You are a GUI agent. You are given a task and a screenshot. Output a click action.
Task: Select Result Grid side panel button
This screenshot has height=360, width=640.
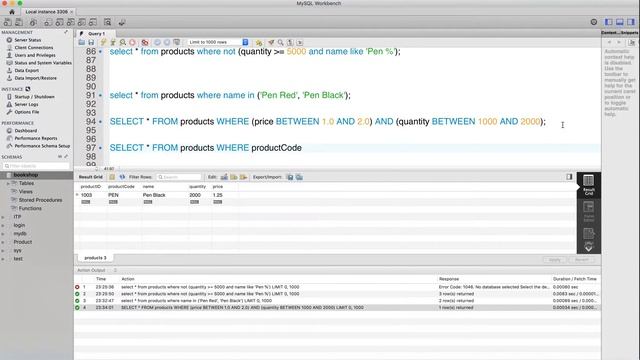(x=589, y=185)
